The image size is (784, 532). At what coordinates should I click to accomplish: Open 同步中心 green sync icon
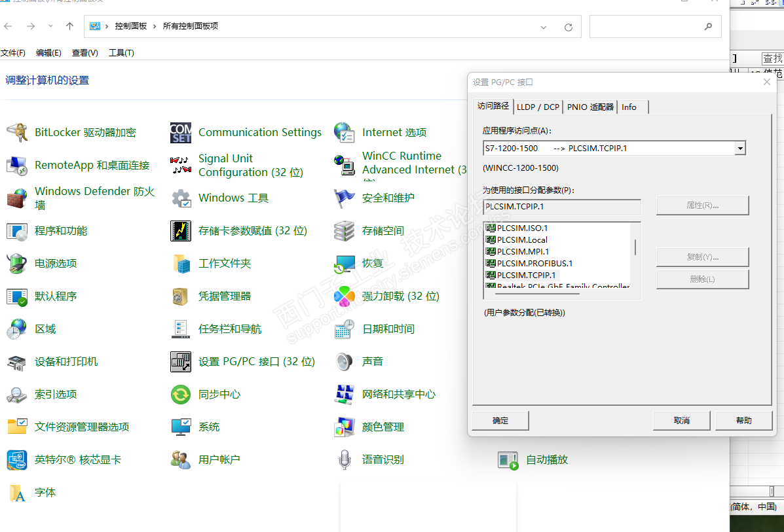(181, 395)
